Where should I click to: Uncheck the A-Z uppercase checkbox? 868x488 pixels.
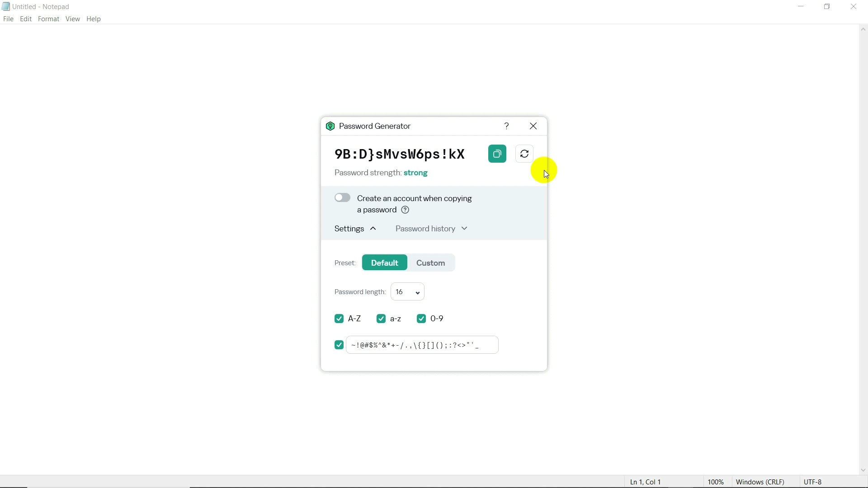point(339,319)
